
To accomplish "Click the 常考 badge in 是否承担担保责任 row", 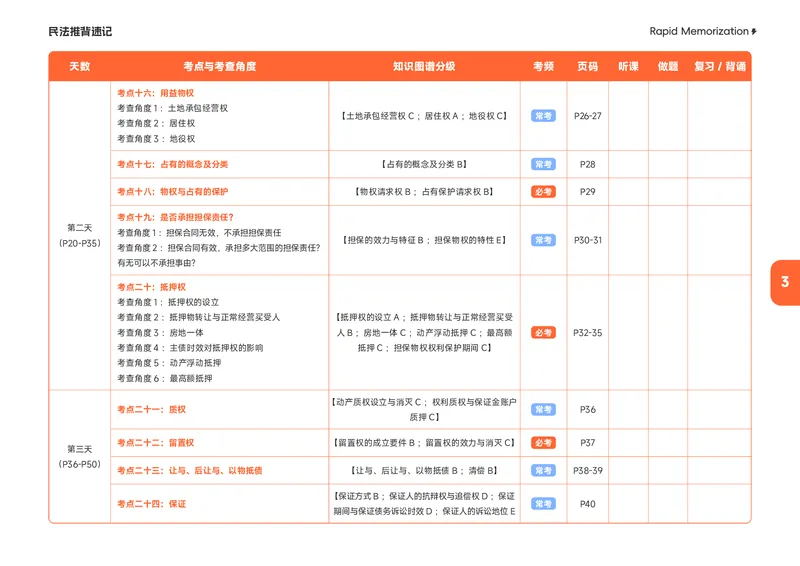I will pyautogui.click(x=543, y=240).
